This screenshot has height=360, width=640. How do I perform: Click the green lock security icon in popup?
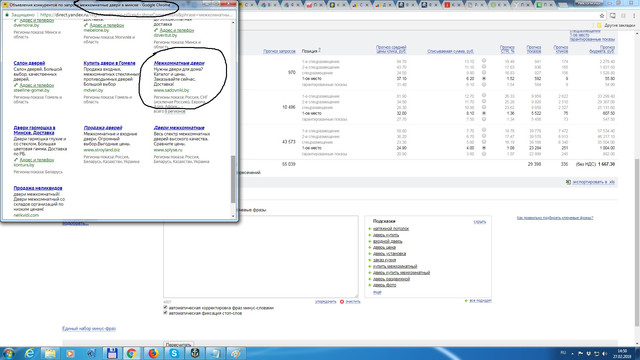click(x=7, y=15)
